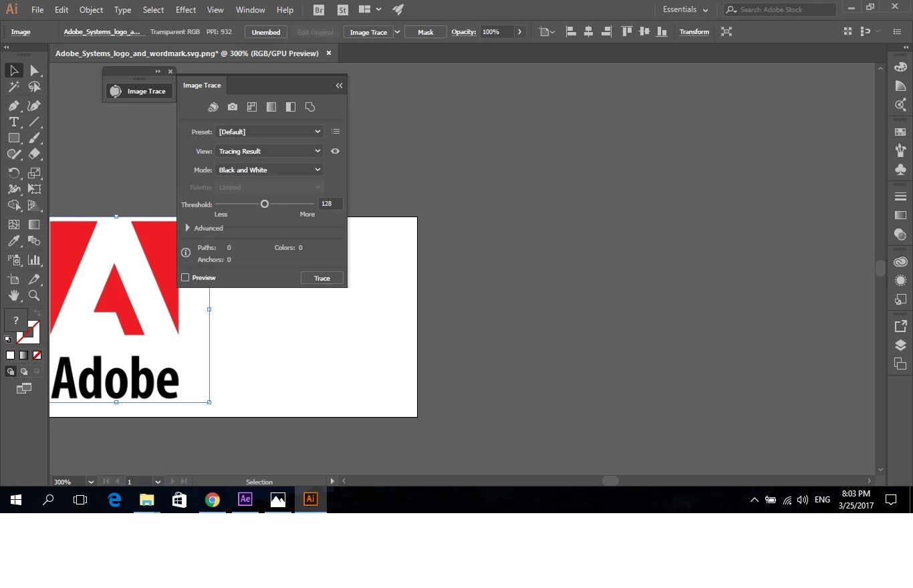Select the Hand tool
This screenshot has width=913, height=588.
pyautogui.click(x=13, y=295)
